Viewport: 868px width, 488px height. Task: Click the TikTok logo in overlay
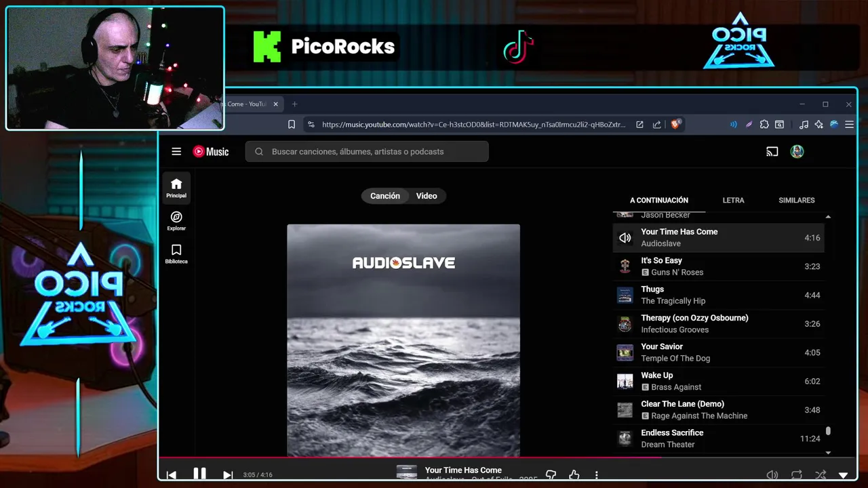coord(519,47)
